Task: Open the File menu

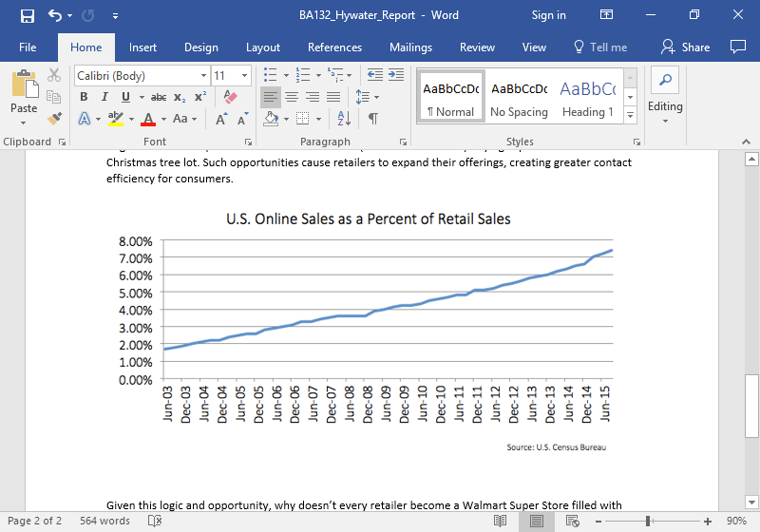Action: point(28,47)
